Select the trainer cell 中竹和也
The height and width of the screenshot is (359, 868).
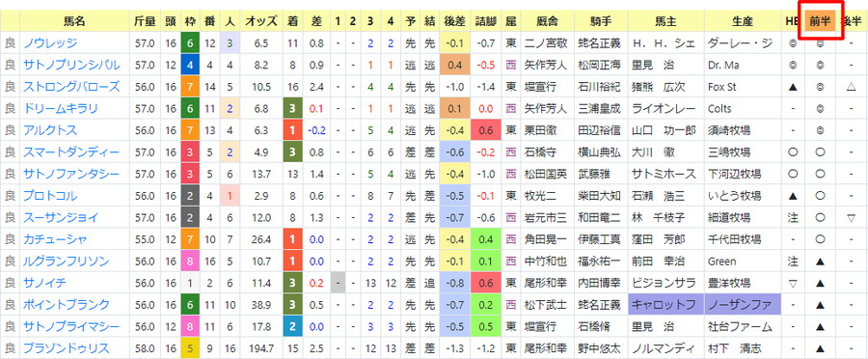point(547,261)
